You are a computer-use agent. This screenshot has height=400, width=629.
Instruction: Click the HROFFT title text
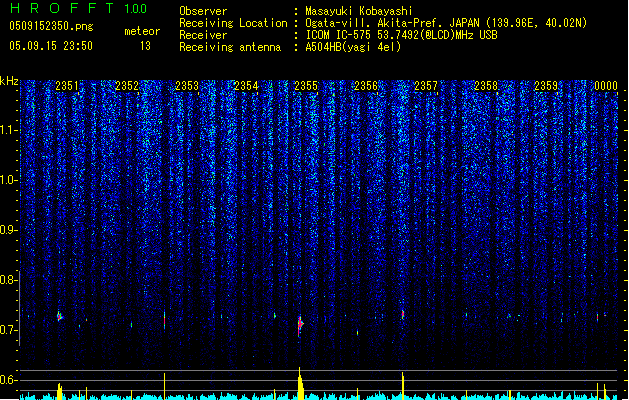pyautogui.click(x=62, y=8)
